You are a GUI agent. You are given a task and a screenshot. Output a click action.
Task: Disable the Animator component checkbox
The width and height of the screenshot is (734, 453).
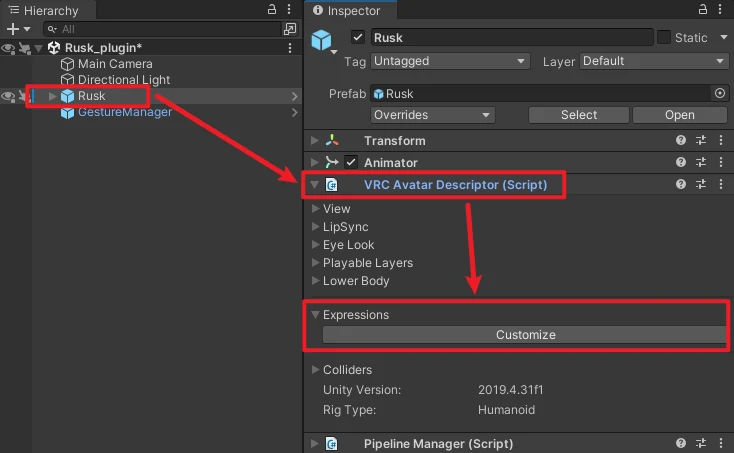pos(351,162)
